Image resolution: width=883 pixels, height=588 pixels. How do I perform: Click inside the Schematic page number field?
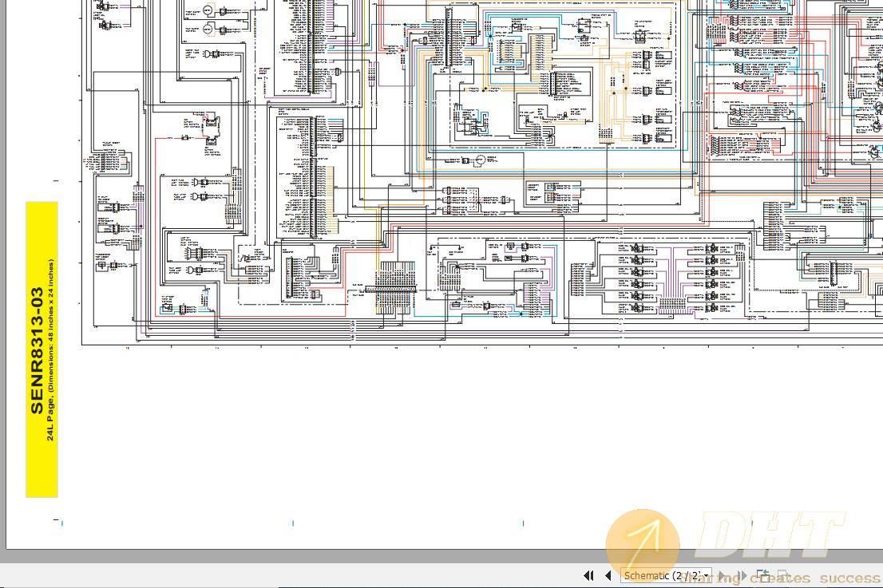click(x=683, y=575)
